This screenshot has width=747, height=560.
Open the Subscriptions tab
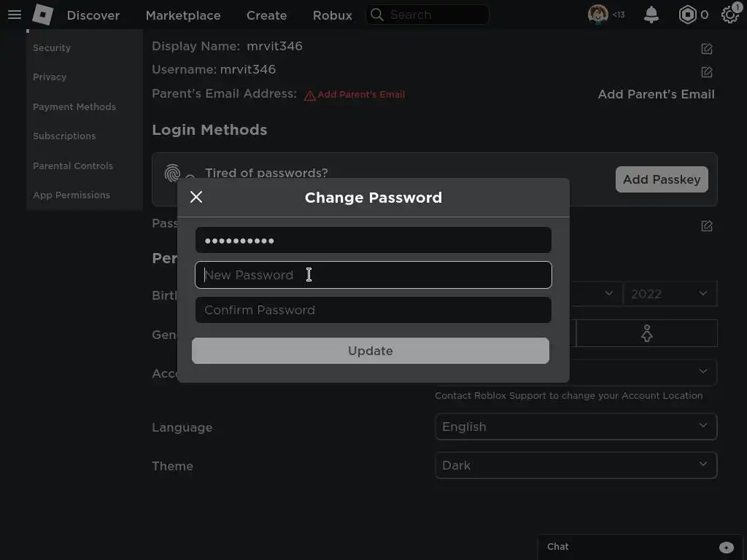coord(64,136)
